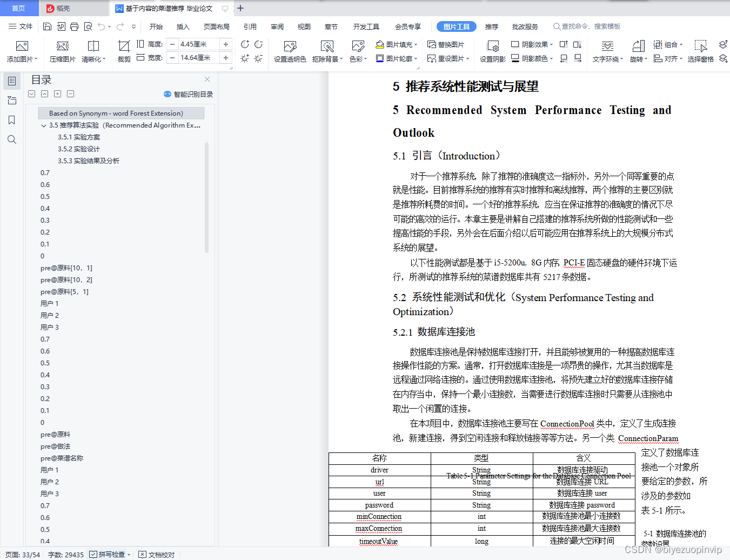Open Chapter navigation icon in sidebar
Screen dimensions: 730x560
[12, 101]
